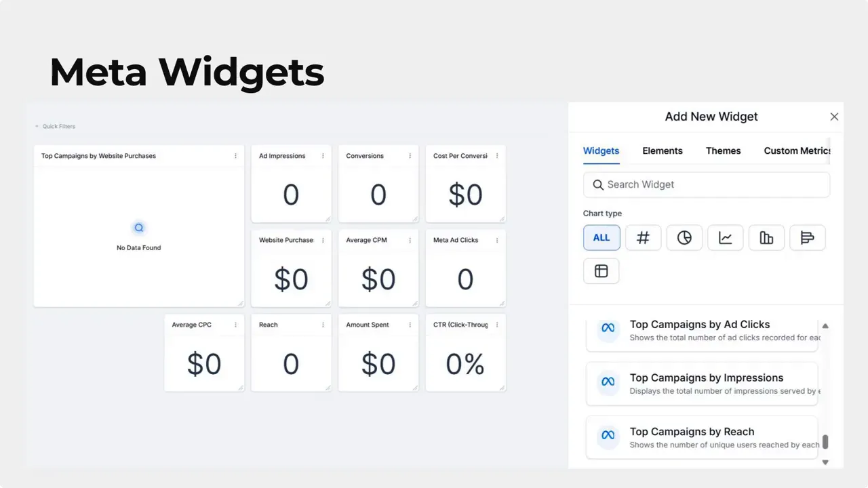This screenshot has width=868, height=488.
Task: Select the pie chart type icon
Action: tap(684, 238)
